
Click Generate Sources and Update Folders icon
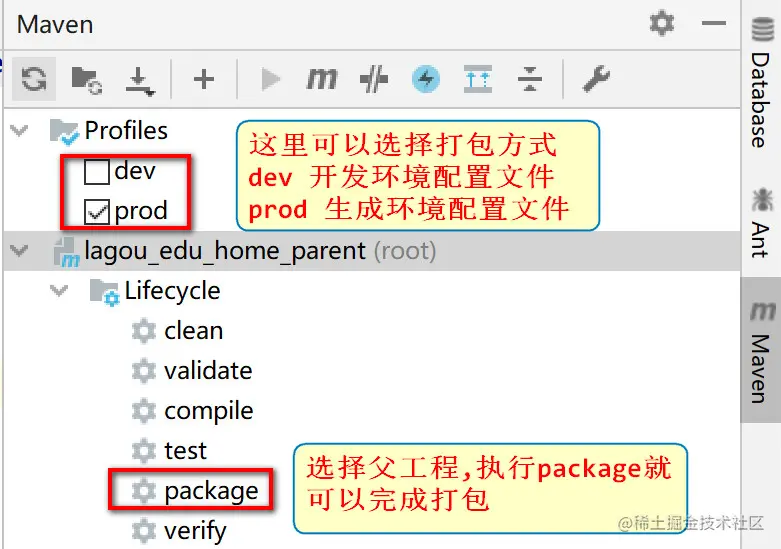[x=87, y=79]
